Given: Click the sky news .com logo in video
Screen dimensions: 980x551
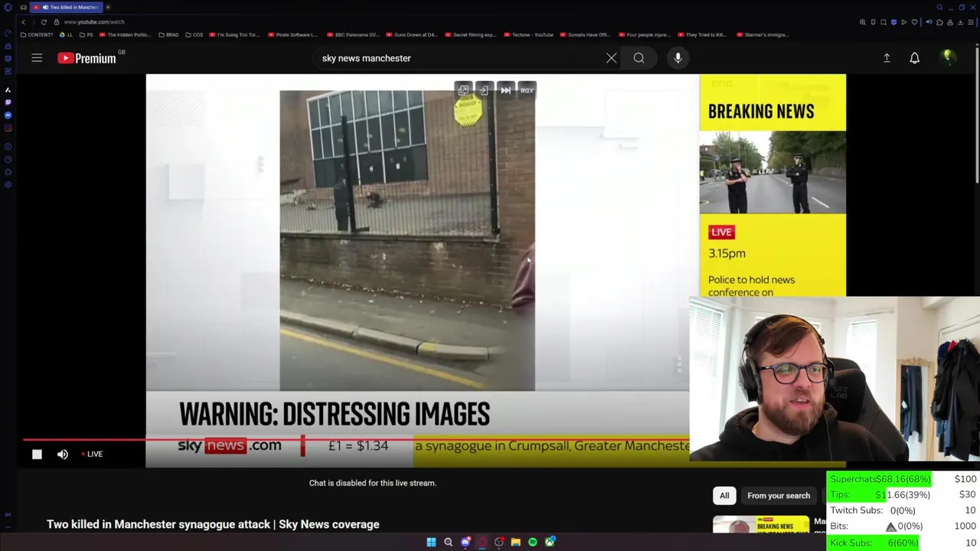Looking at the screenshot, I should (x=230, y=445).
